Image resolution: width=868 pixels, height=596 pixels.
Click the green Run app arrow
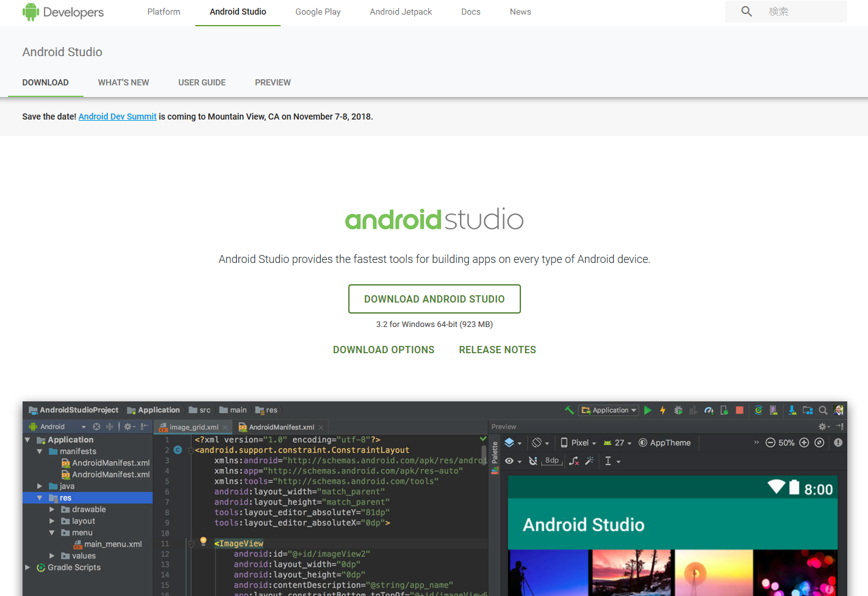coord(648,410)
